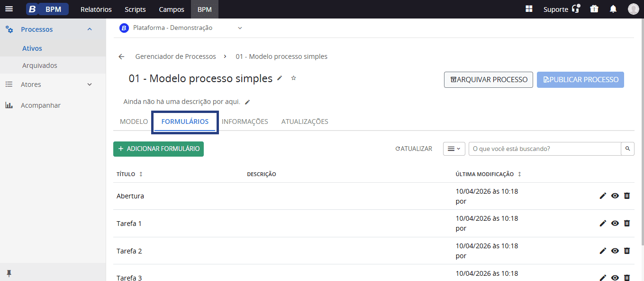This screenshot has height=281, width=644.
Task: Open the gift box icon
Action: point(594,9)
